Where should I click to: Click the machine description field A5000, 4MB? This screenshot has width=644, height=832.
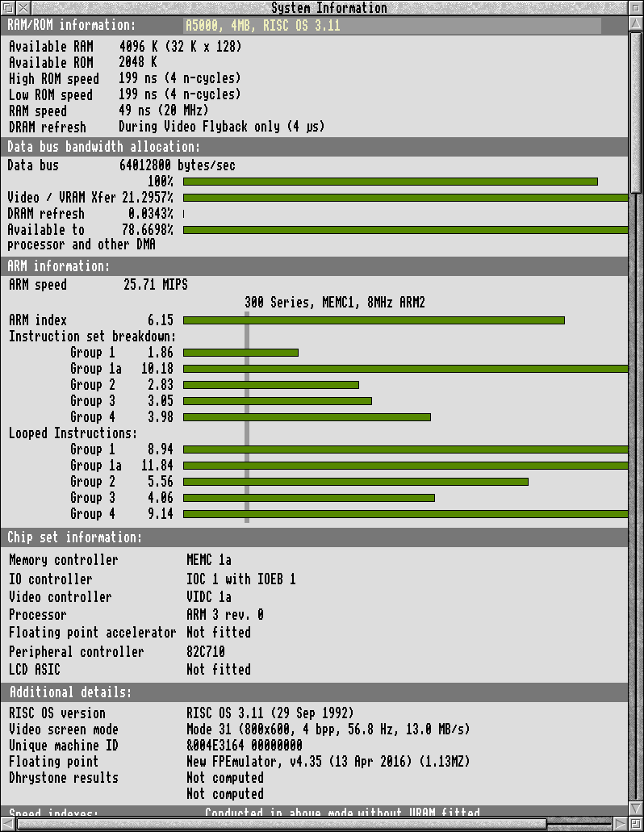[392, 26]
